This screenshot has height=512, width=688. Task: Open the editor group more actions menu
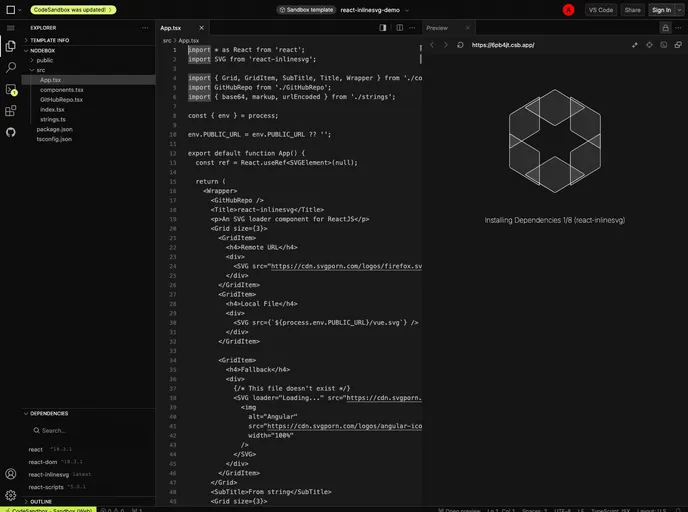[x=412, y=28]
